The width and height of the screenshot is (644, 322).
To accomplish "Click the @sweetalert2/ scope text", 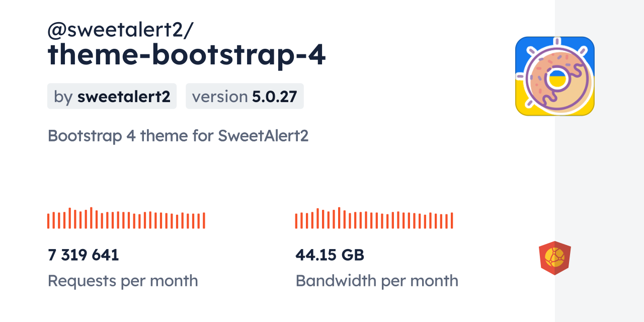I will (120, 30).
